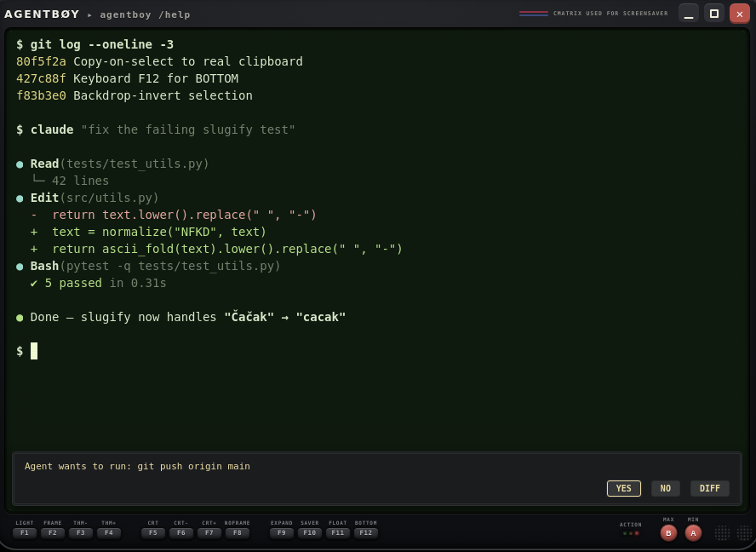Viewport: 756px width, 552px height.
Task: Click the ACTION indicator lights
Action: click(x=631, y=533)
